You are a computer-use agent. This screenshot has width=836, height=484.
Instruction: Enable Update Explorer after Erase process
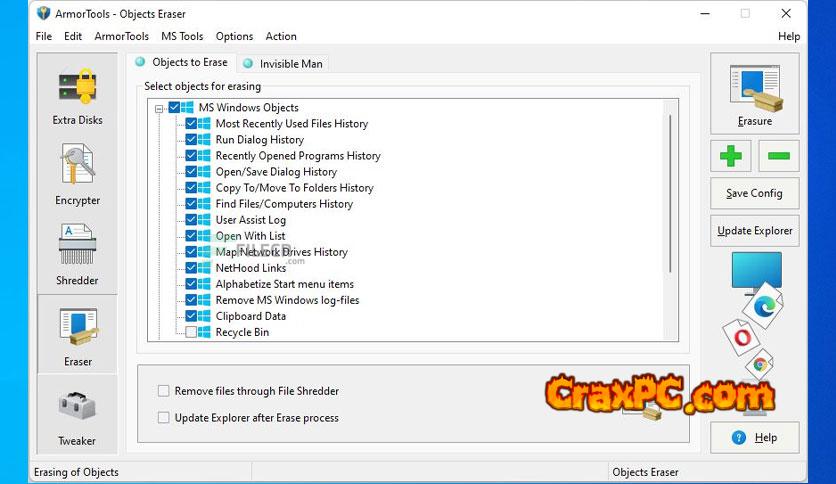point(164,417)
